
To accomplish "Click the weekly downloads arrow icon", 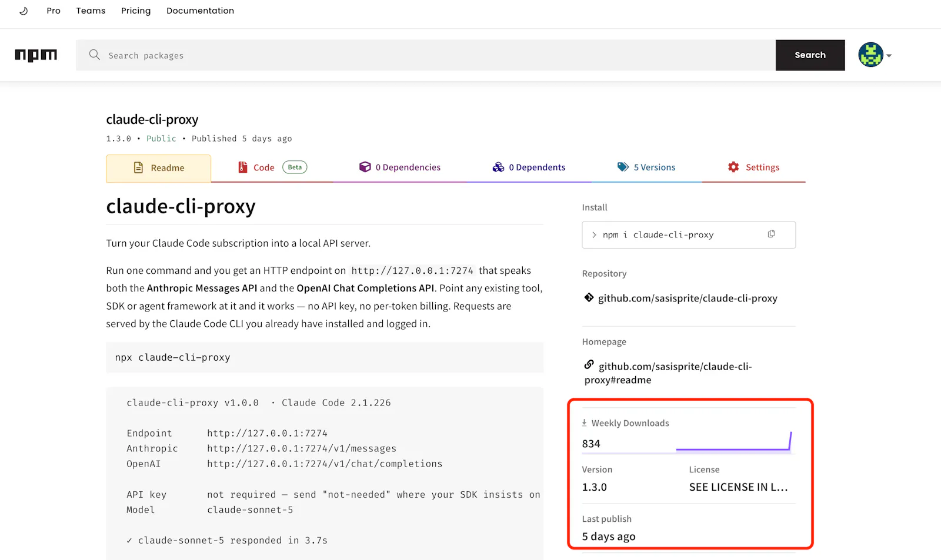I will 584,422.
